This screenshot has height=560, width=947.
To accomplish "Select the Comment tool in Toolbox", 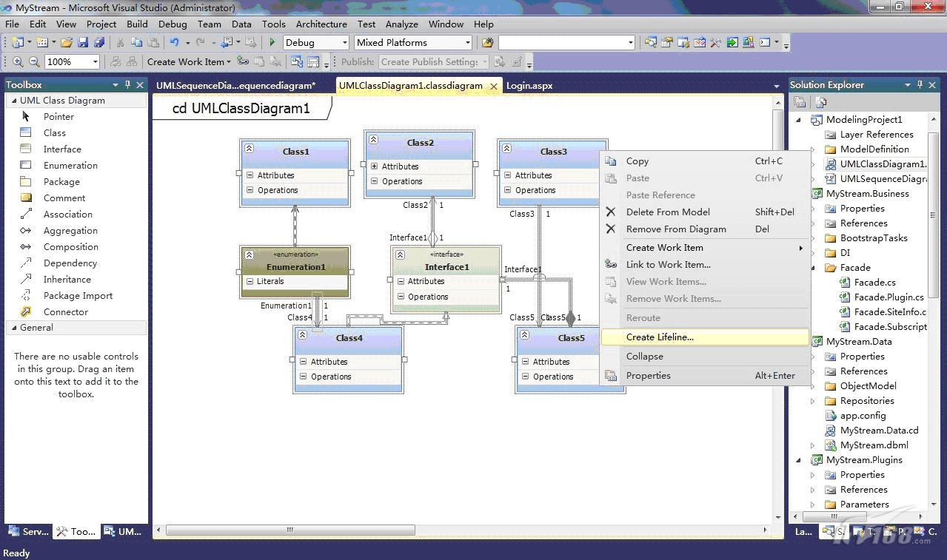I will click(78, 198).
